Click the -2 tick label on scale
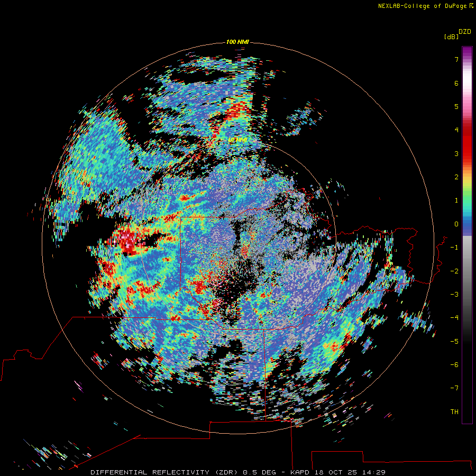476x476 pixels. [x=454, y=271]
